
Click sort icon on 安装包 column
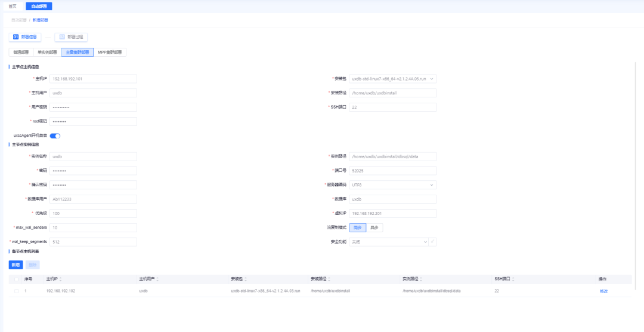245,279
